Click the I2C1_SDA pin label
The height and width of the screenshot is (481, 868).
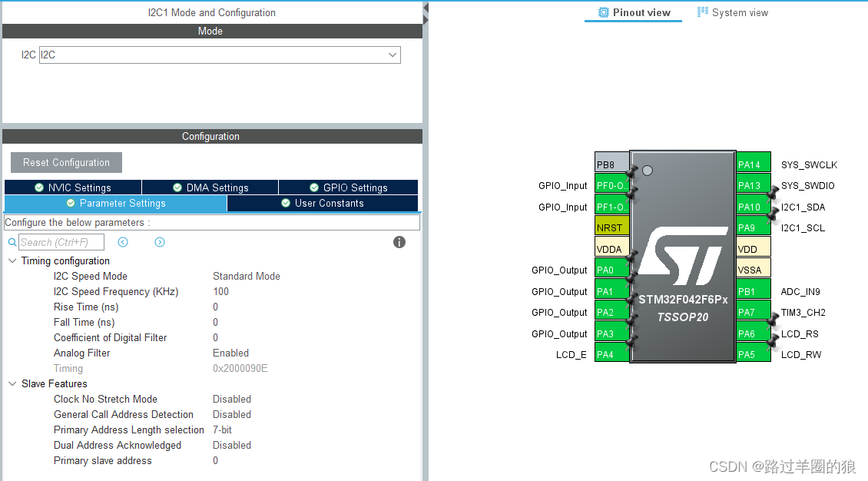(x=803, y=207)
